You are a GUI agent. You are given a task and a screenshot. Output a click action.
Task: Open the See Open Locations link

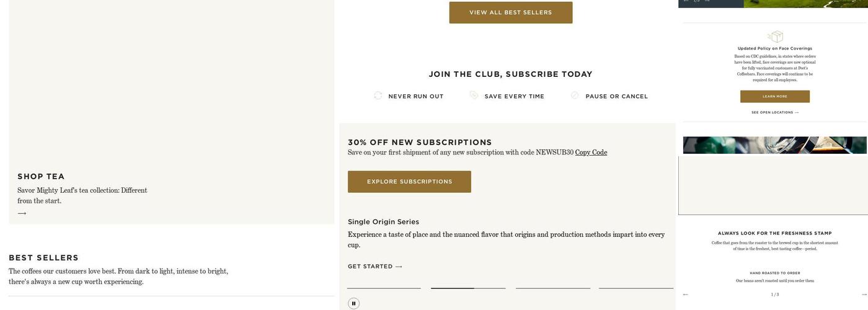pyautogui.click(x=775, y=113)
